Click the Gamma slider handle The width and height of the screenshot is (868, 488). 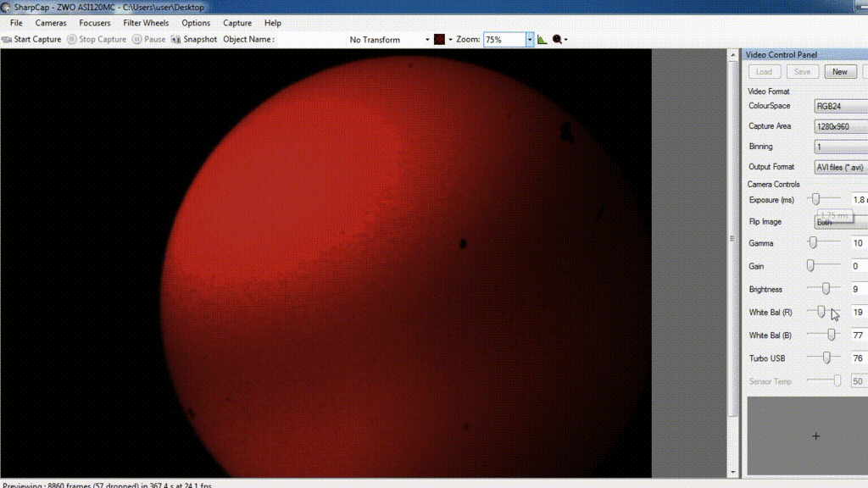point(813,242)
